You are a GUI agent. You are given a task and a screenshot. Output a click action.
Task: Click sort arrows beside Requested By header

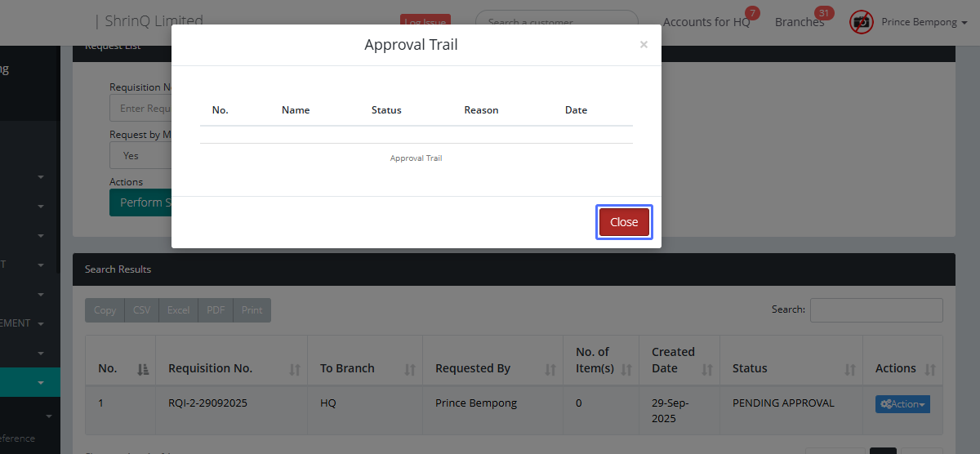tap(550, 369)
